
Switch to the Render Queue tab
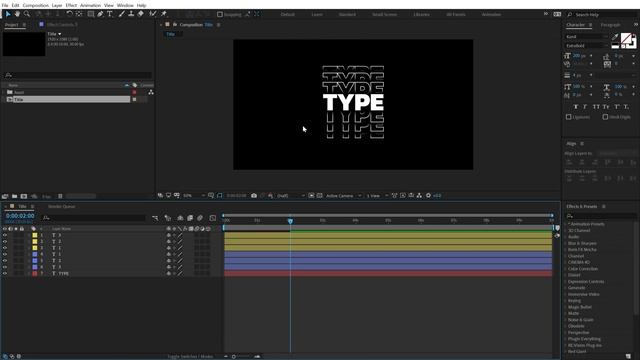click(62, 207)
